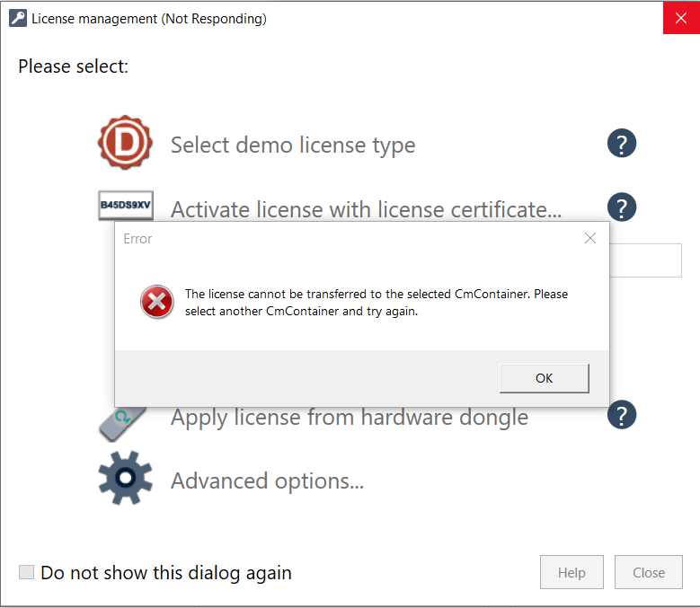
Task: Confirm the error with the OK button
Action: [545, 378]
